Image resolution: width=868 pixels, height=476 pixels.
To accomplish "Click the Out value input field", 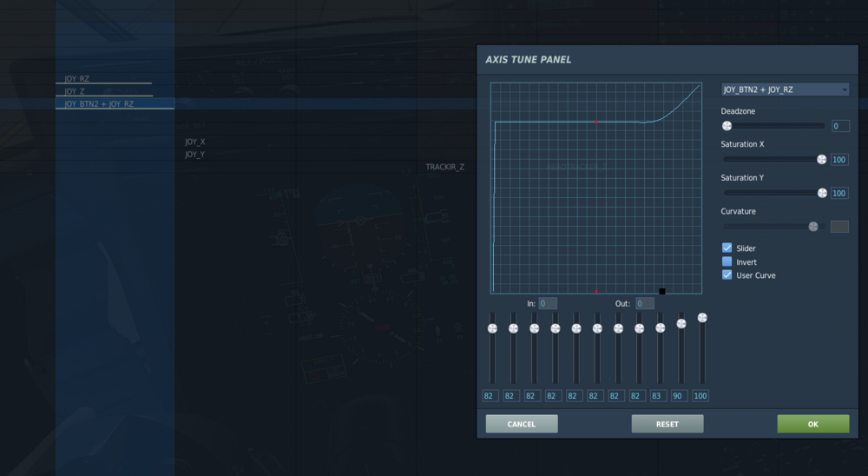I will pos(644,304).
